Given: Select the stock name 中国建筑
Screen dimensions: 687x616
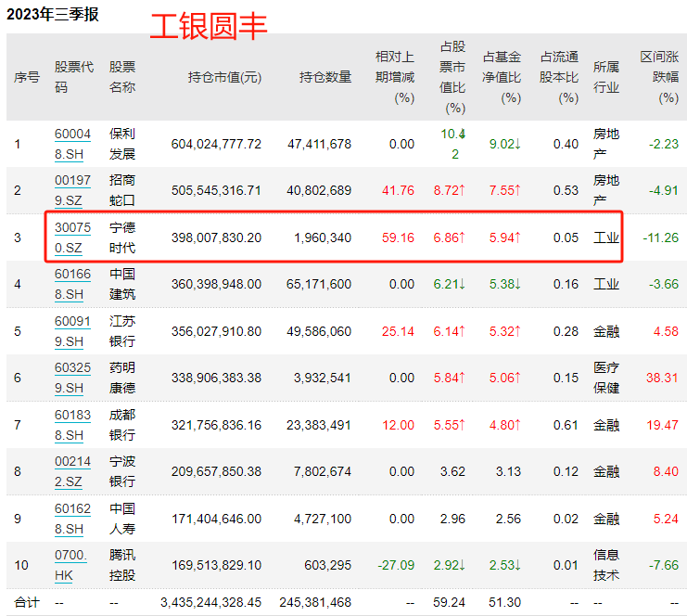Looking at the screenshot, I should point(122,284).
